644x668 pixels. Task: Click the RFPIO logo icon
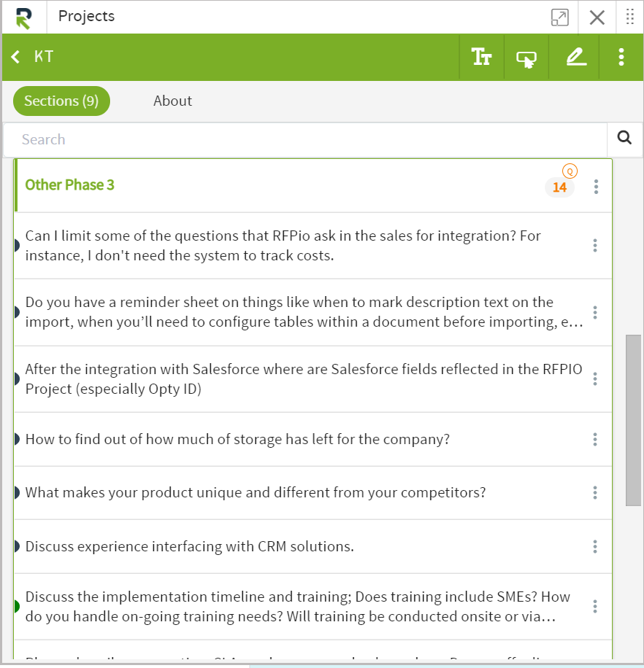24,18
